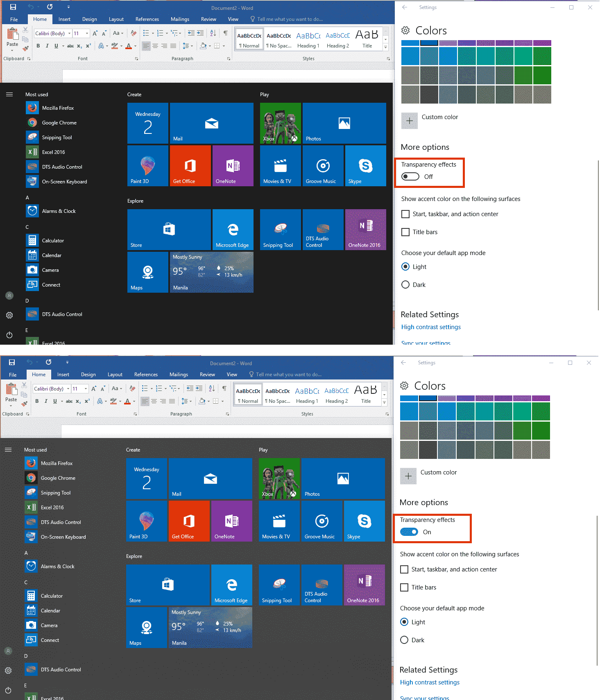Check Start, taskbar, action center in lower Settings
Screen dimensions: 600x700
click(x=404, y=569)
